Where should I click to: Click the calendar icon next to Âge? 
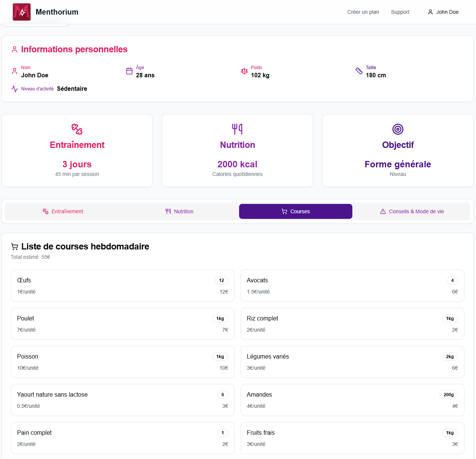[x=129, y=71]
